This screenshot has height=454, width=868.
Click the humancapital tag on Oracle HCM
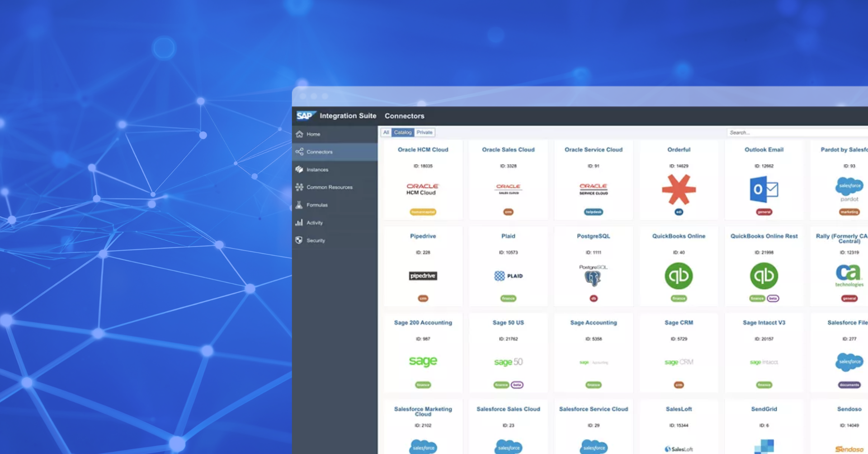423,212
